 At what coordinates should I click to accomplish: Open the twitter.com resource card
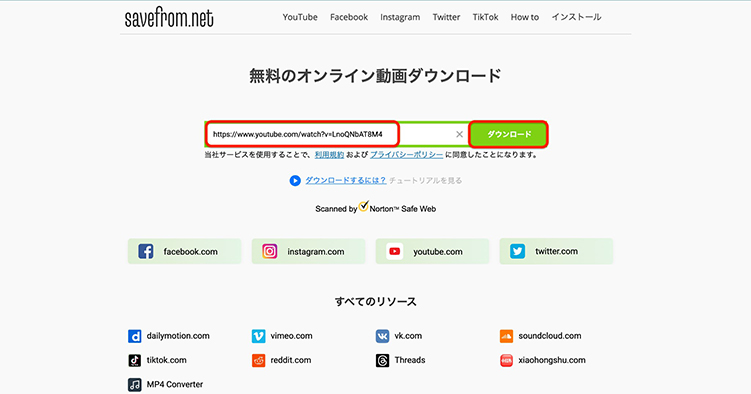click(x=556, y=251)
